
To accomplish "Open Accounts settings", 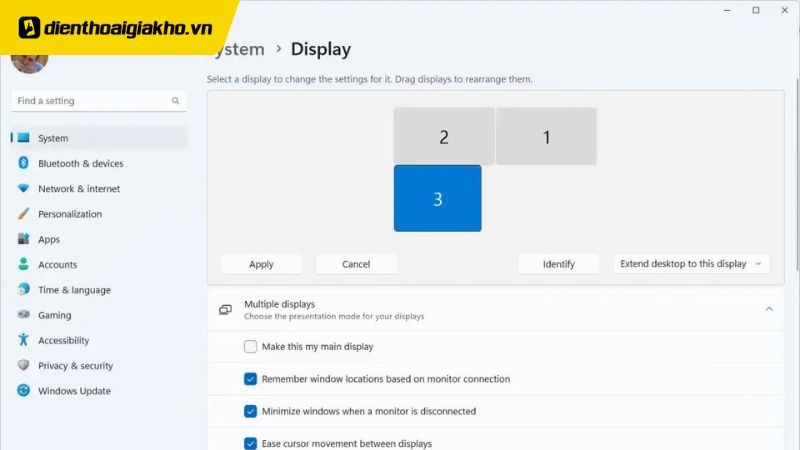I will click(x=99, y=264).
